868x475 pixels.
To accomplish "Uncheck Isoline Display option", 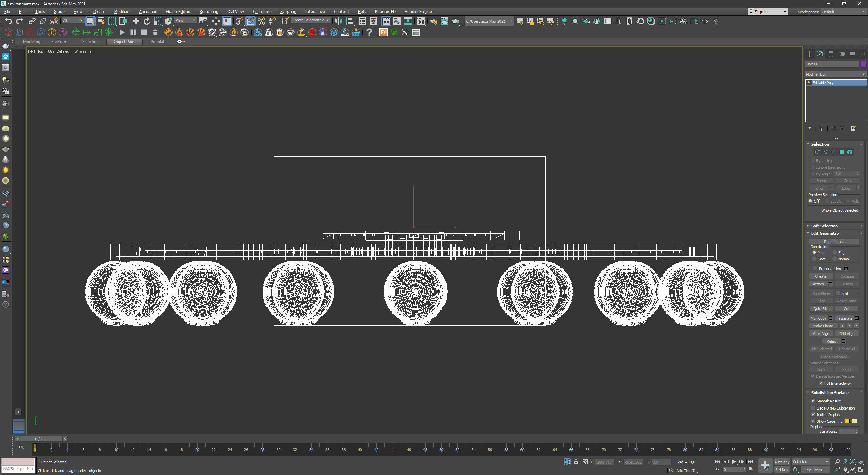I will point(813,415).
